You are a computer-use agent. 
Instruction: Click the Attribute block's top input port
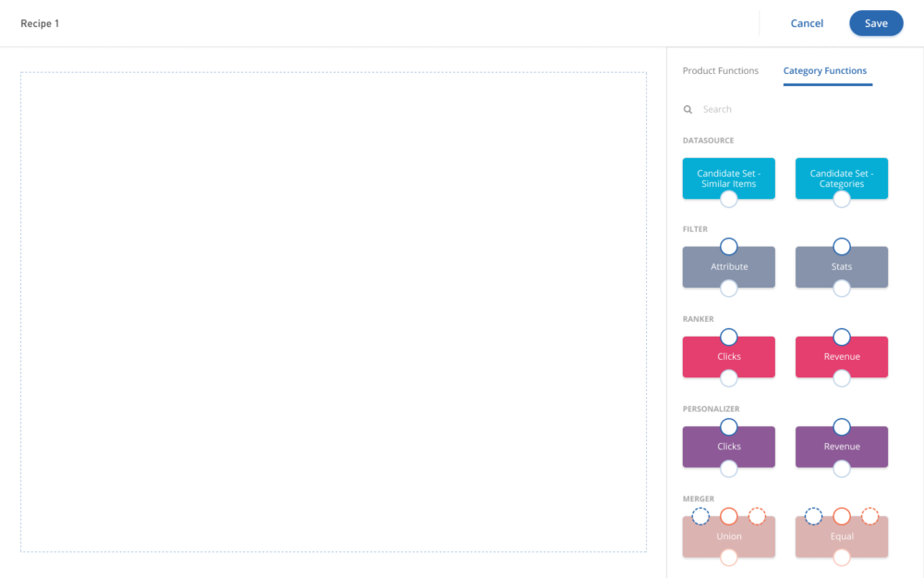point(729,246)
